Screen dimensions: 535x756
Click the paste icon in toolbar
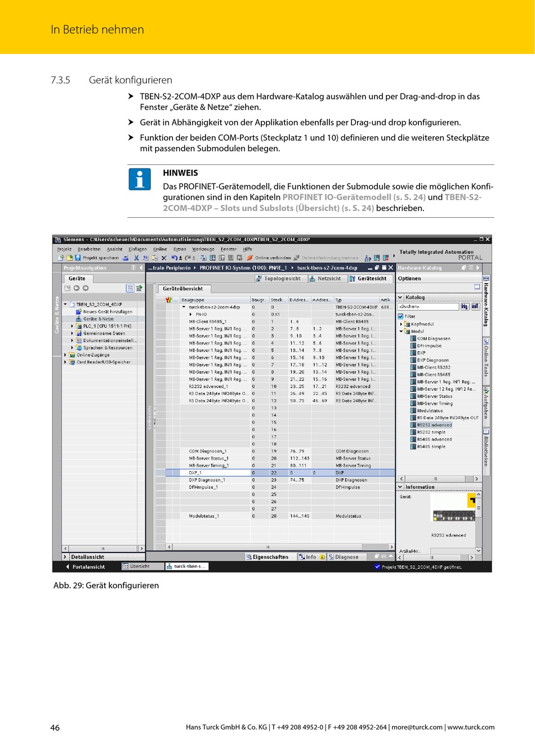154,258
